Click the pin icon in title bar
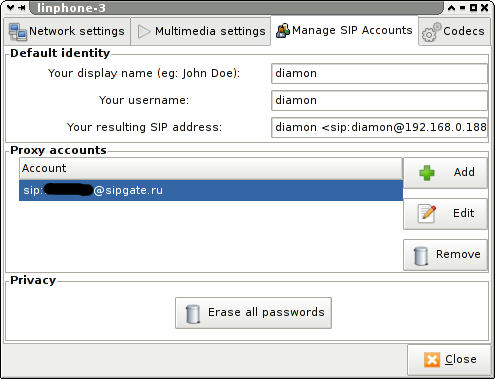Screen dimensions: 495x379 [22, 7]
